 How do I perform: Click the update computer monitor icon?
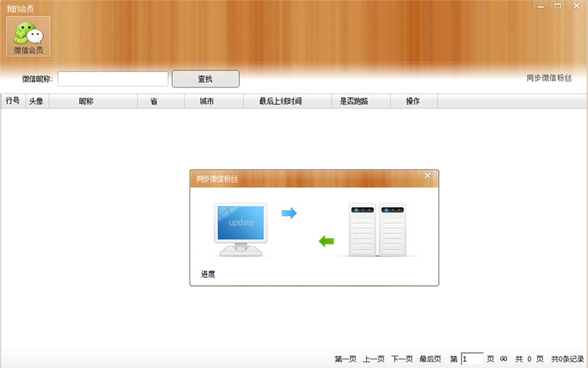coord(241,230)
